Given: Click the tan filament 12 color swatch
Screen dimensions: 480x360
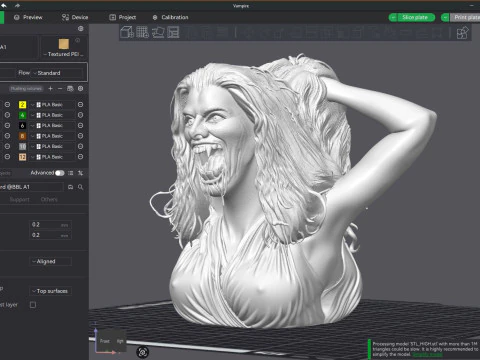Looking at the screenshot, I should [x=22, y=157].
